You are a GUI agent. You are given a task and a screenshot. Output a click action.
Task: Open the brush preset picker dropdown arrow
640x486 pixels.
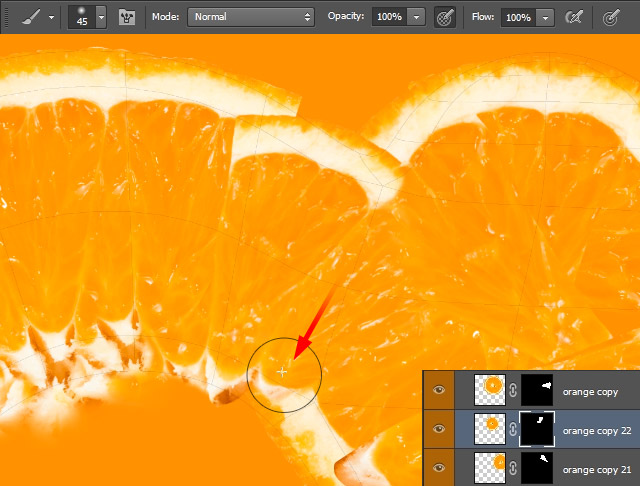101,17
